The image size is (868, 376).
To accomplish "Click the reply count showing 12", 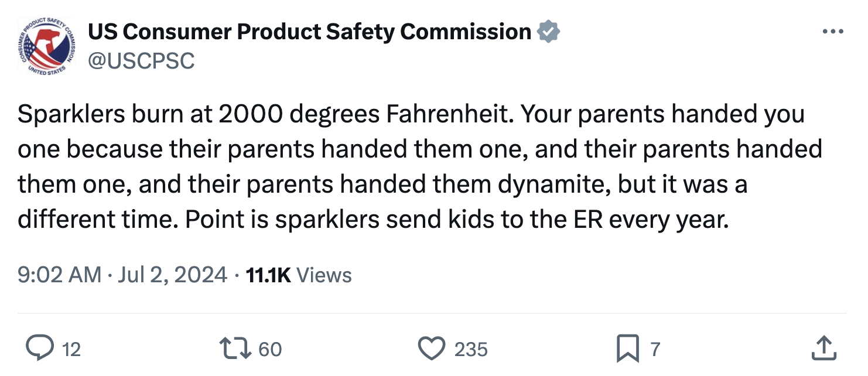I will 71,350.
